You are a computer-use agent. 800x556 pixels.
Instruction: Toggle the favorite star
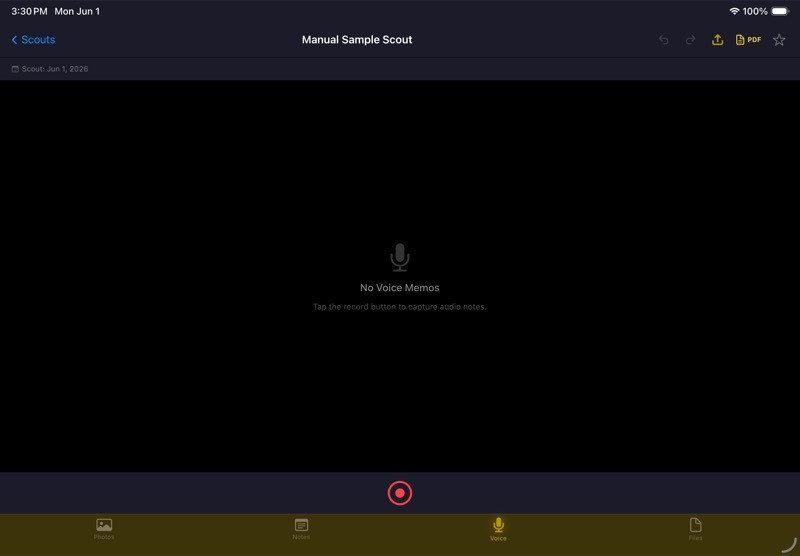tap(779, 40)
